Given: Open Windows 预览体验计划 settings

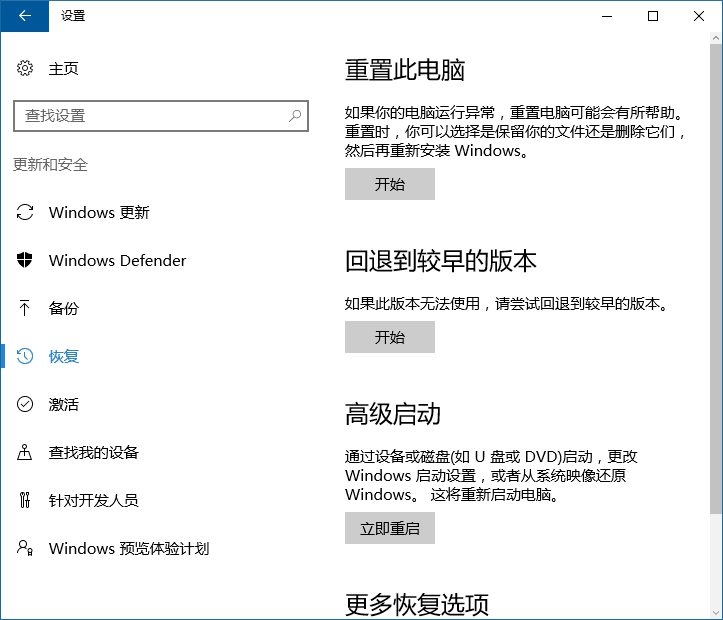Looking at the screenshot, I should pyautogui.click(x=128, y=549).
